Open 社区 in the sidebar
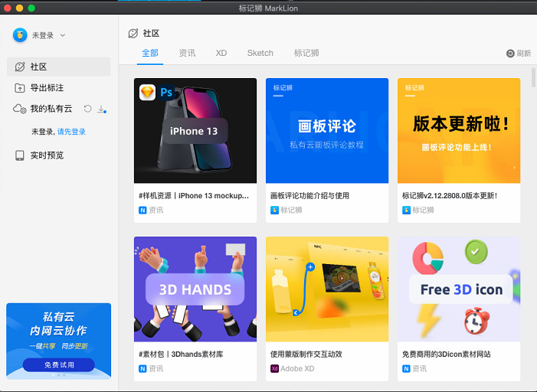The image size is (537, 392). (x=58, y=67)
